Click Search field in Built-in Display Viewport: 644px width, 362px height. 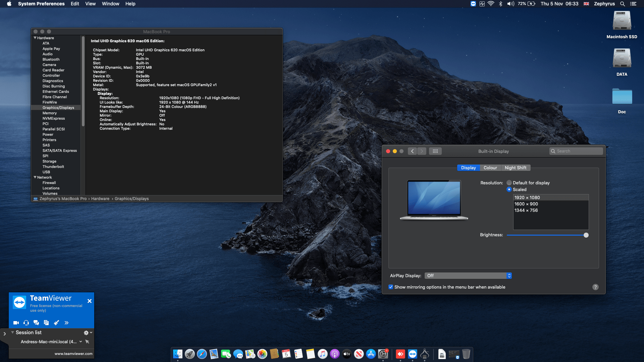576,151
